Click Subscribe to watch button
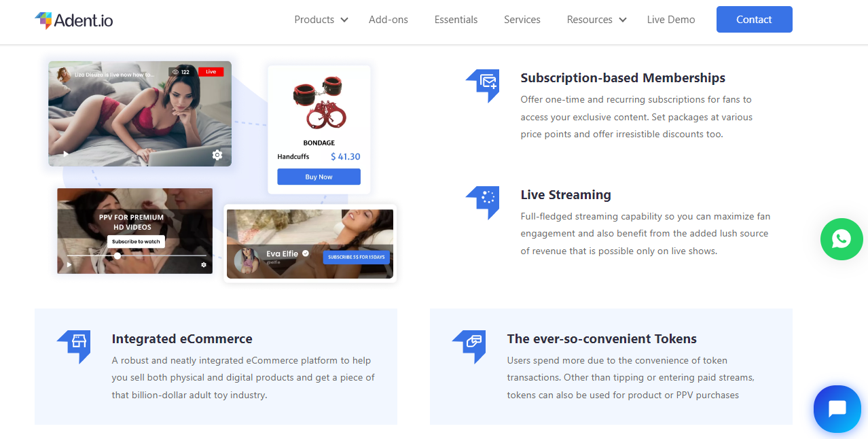Screen dimensions: 868x439 136,241
